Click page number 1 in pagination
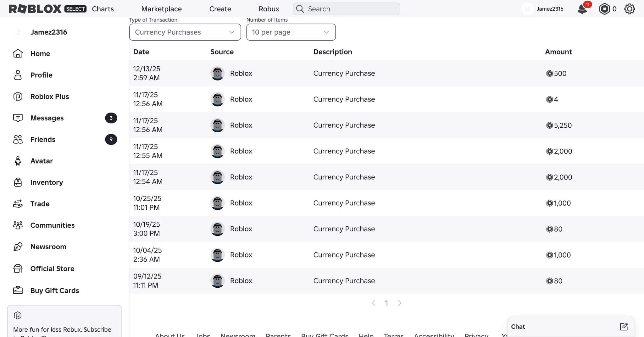 point(386,303)
